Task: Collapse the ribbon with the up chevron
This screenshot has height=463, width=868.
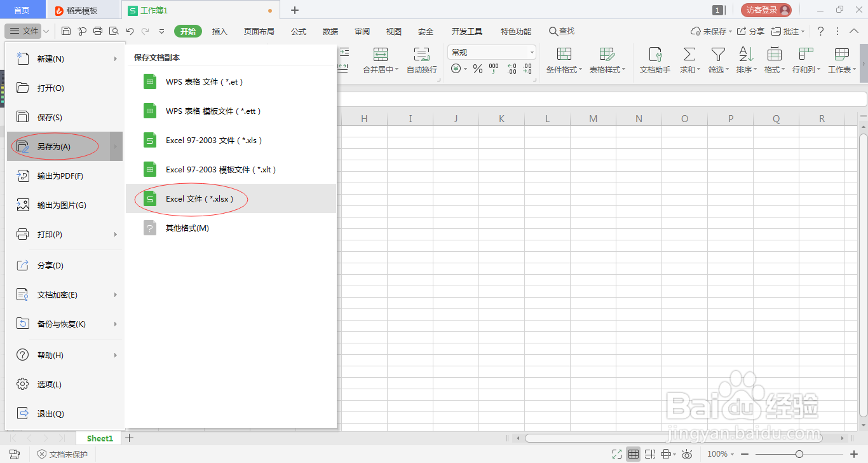Action: click(853, 31)
